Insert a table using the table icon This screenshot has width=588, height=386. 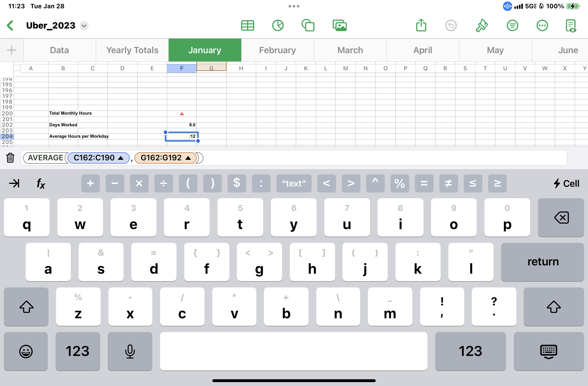248,25
